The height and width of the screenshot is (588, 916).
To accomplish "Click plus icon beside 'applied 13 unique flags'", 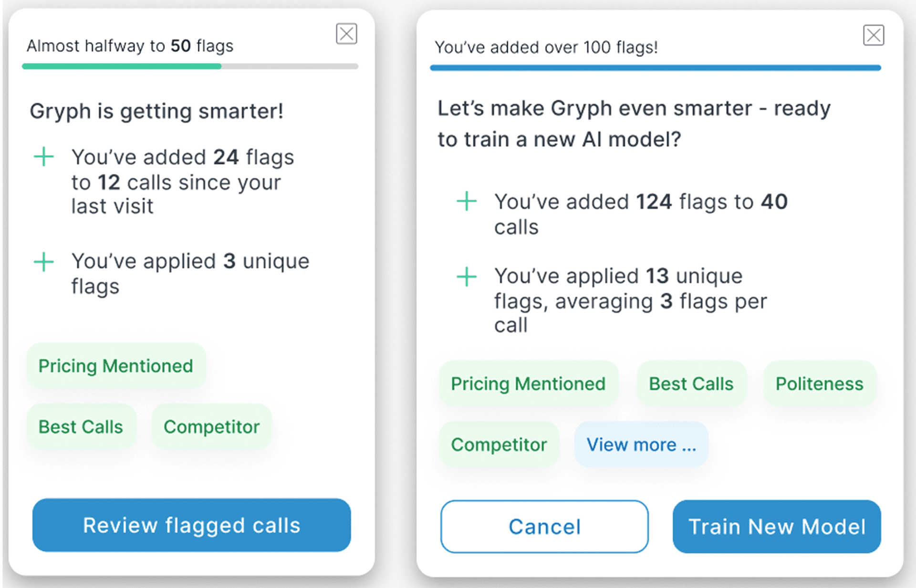I will 467,277.
